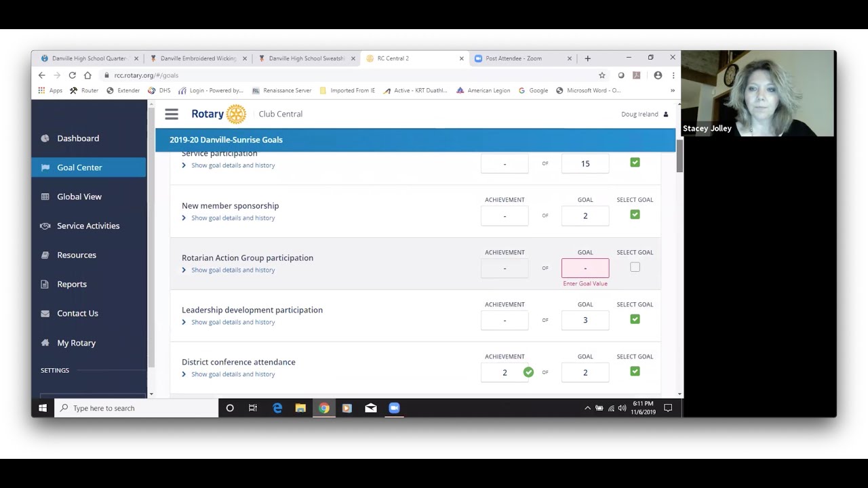Click the Windows Start button
The image size is (868, 488).
tap(43, 408)
